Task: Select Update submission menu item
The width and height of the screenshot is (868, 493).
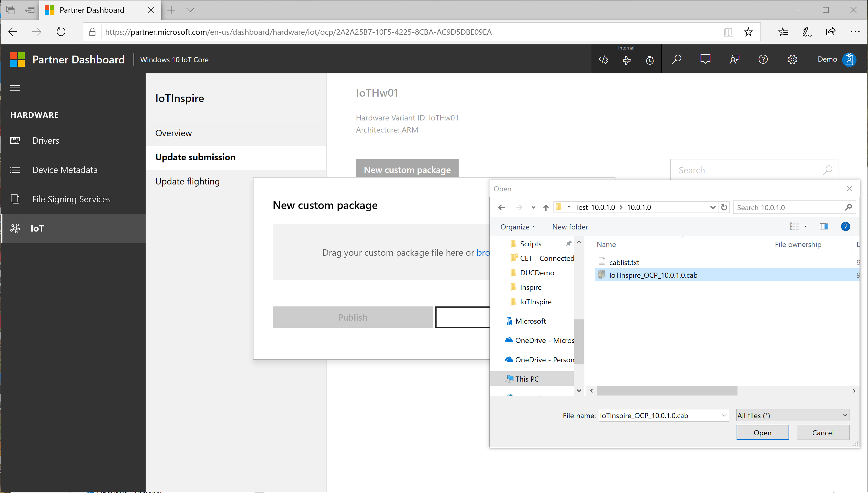Action: tap(195, 157)
